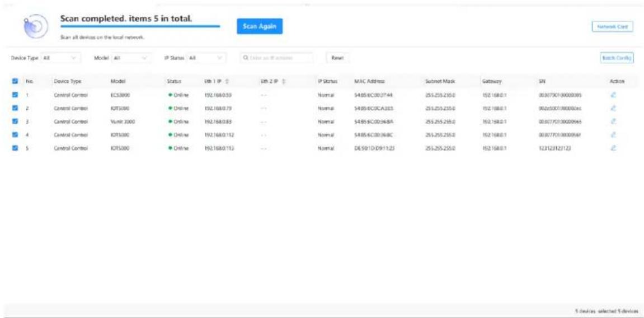Uncheck the checkbox for device number 5
Screen dimensions: 644x318
coord(16,147)
